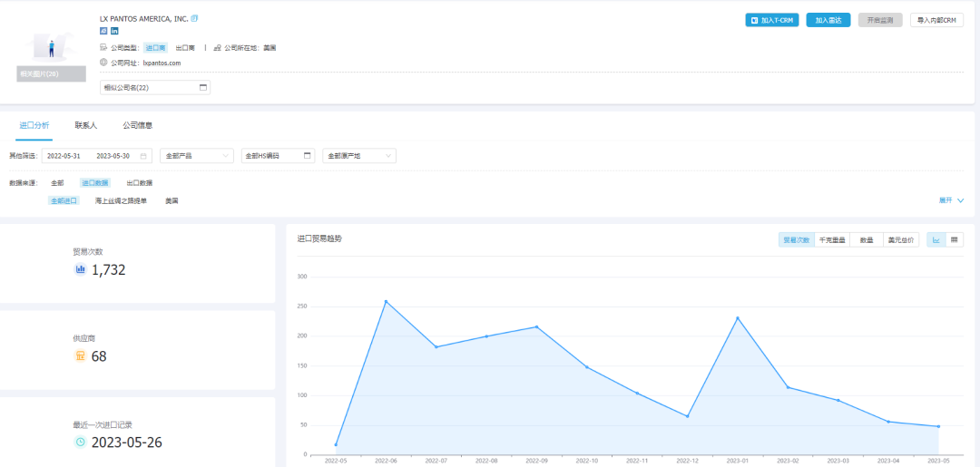Click the icon left of LinkedIn
This screenshot has width=980, height=467.
click(x=103, y=32)
